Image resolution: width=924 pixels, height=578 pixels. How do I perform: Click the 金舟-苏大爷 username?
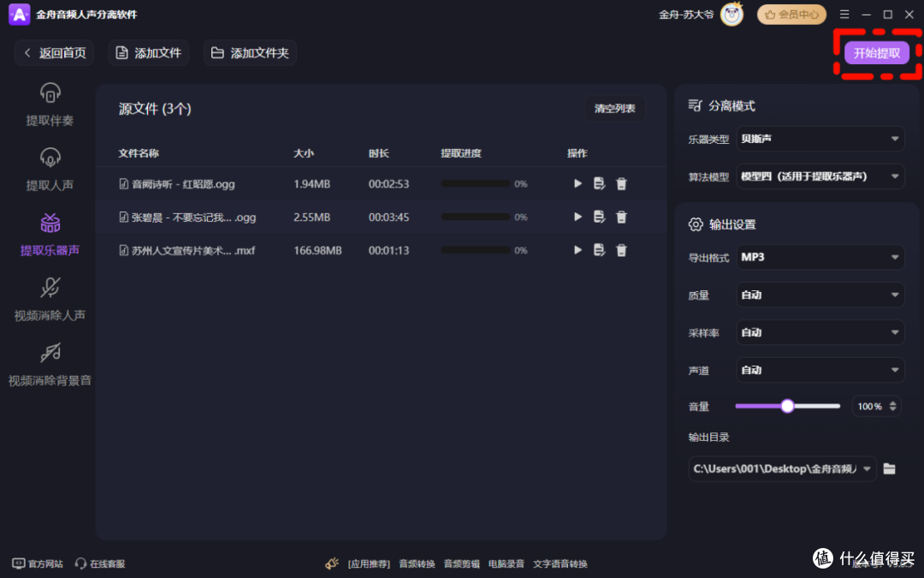[686, 15]
